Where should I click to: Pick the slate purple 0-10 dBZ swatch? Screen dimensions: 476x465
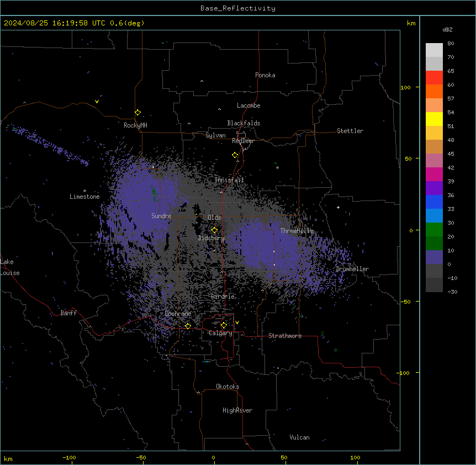pos(434,257)
